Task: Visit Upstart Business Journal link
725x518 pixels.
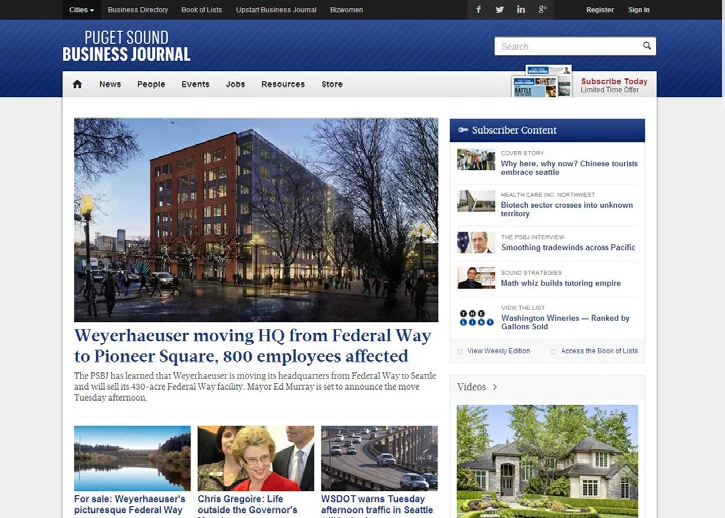Action: pyautogui.click(x=276, y=10)
